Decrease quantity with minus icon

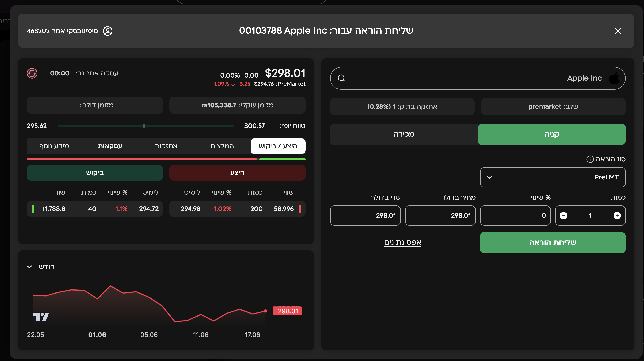tap(563, 215)
